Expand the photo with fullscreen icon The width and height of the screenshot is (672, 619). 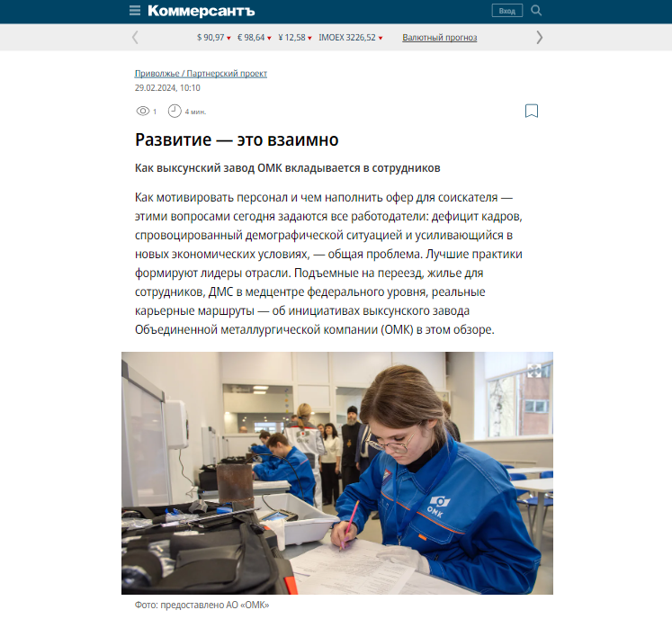coord(534,371)
